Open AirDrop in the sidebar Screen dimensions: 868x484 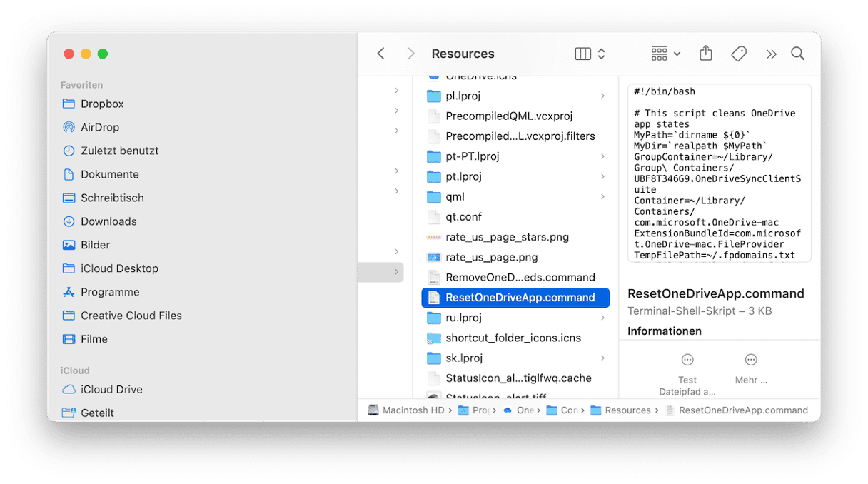point(100,127)
